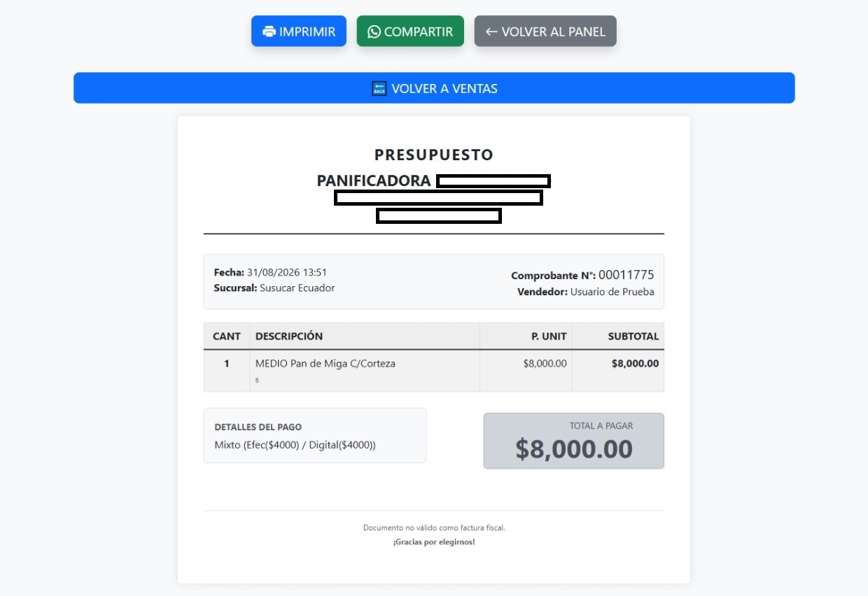Print the receipt with IMPRIMIR button
Image resolution: width=868 pixels, height=596 pixels.
click(x=299, y=31)
